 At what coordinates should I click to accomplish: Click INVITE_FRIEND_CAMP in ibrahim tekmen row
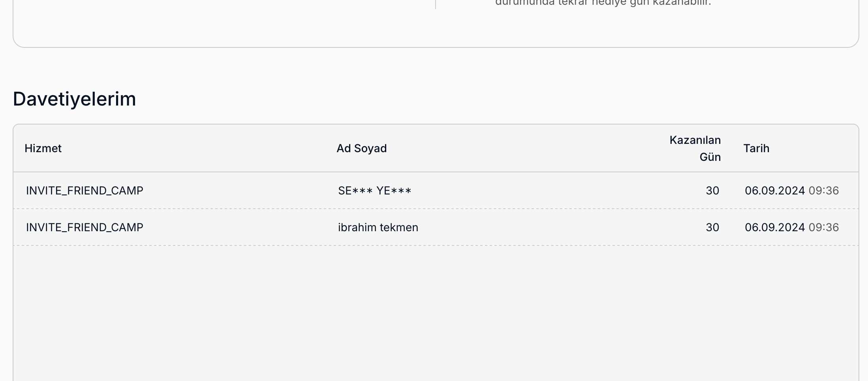[85, 227]
